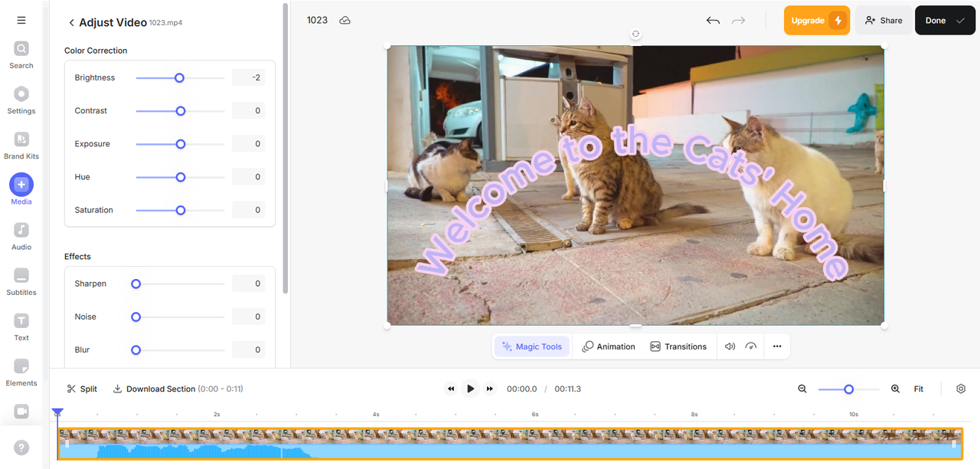Open the Animation options

609,346
